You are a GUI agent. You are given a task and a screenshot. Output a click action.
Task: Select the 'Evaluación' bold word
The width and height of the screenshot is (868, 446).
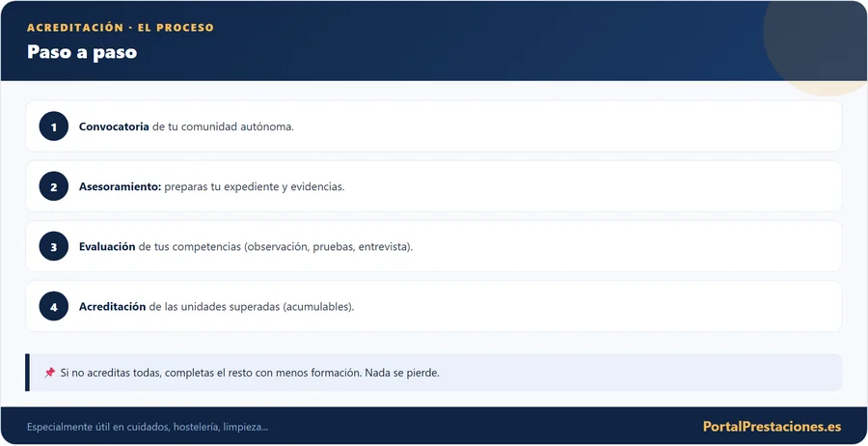point(107,246)
